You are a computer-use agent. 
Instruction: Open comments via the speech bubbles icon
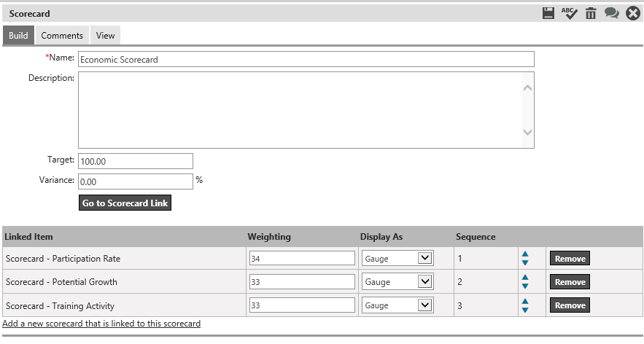612,13
